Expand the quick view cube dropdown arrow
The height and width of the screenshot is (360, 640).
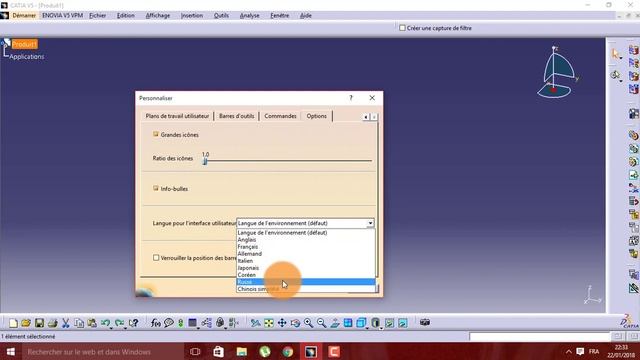click(367, 328)
